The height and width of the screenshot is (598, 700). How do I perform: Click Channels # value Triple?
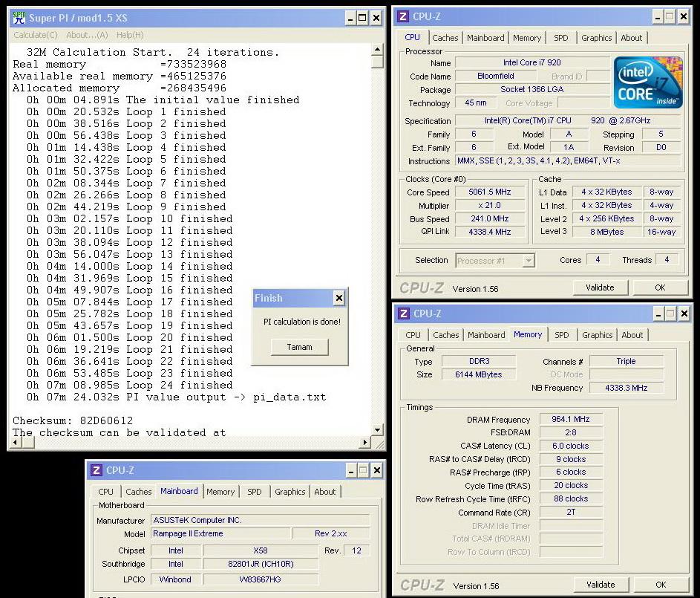click(x=626, y=361)
